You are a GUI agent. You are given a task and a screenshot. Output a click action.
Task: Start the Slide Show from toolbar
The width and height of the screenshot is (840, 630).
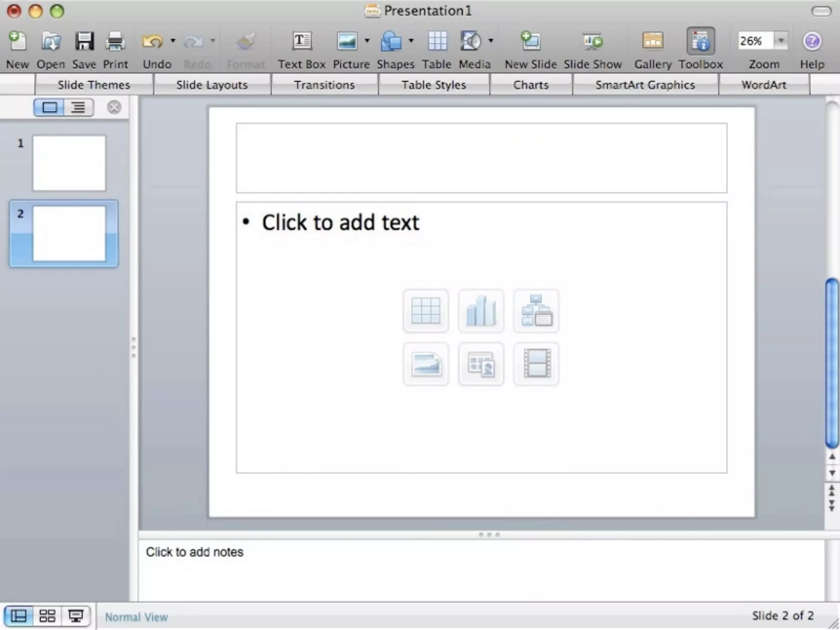tap(593, 41)
